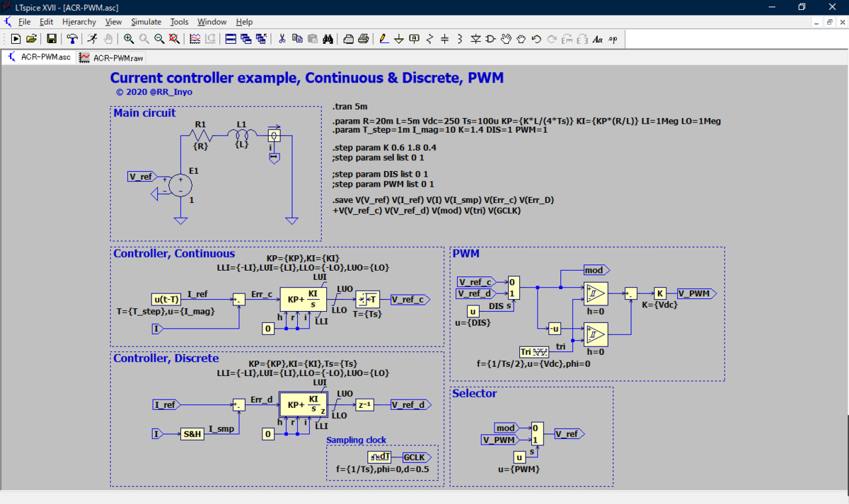The height and width of the screenshot is (504, 849).
Task: Select the resistor component tool
Action: [x=429, y=39]
